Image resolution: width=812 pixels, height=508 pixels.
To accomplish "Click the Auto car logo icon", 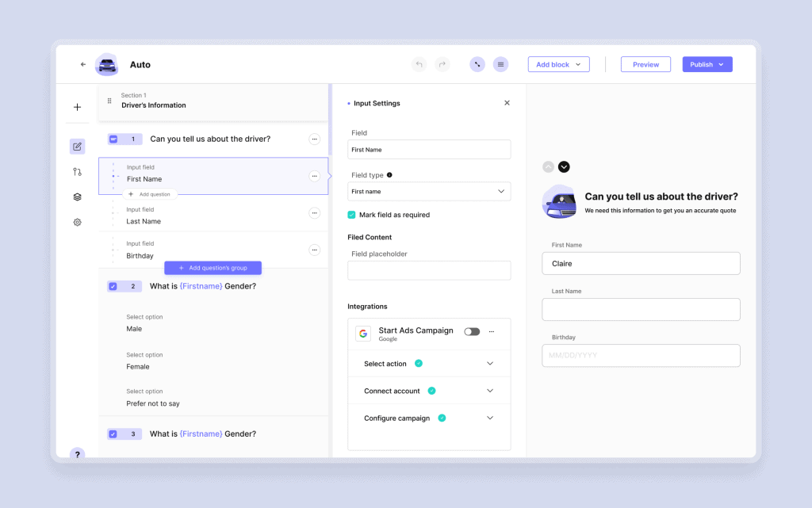I will (107, 65).
